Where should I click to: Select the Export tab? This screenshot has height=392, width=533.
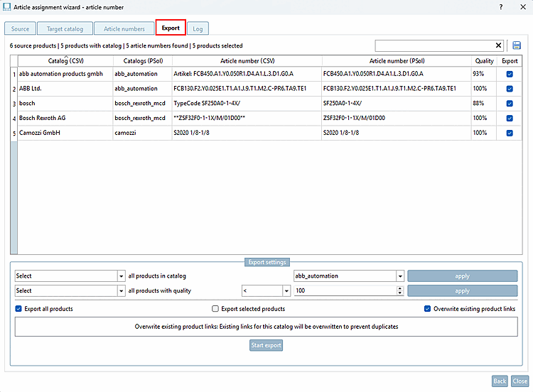[171, 28]
